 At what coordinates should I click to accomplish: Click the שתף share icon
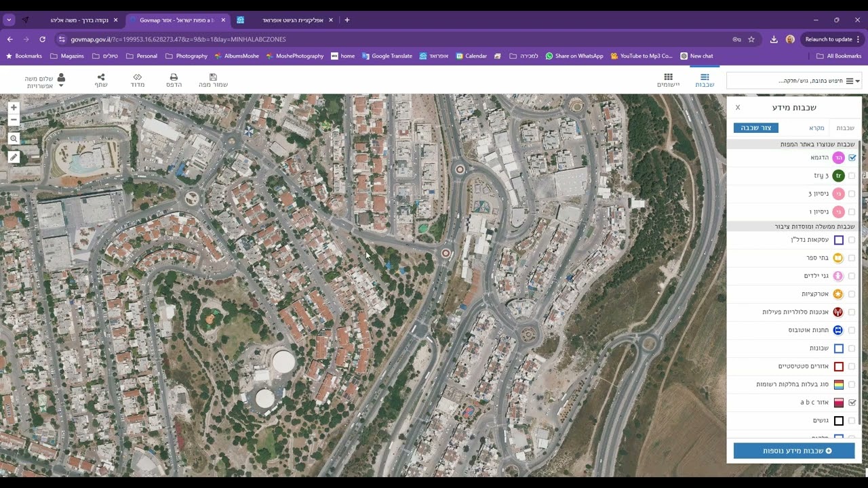click(x=101, y=81)
